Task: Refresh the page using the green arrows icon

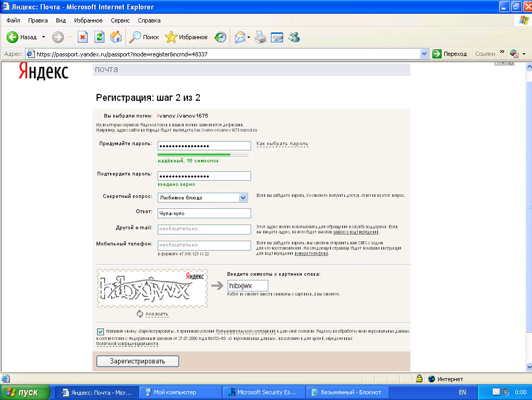Action: pos(99,37)
